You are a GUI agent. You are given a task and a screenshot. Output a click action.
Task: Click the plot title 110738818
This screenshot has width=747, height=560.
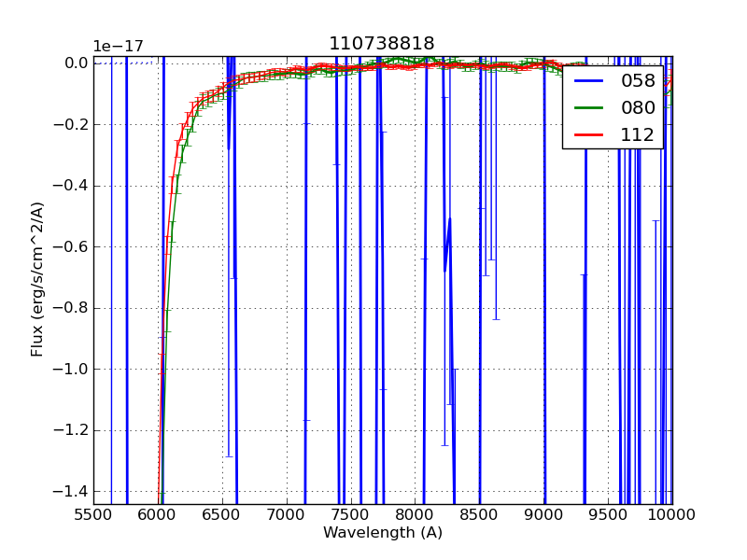coord(382,44)
